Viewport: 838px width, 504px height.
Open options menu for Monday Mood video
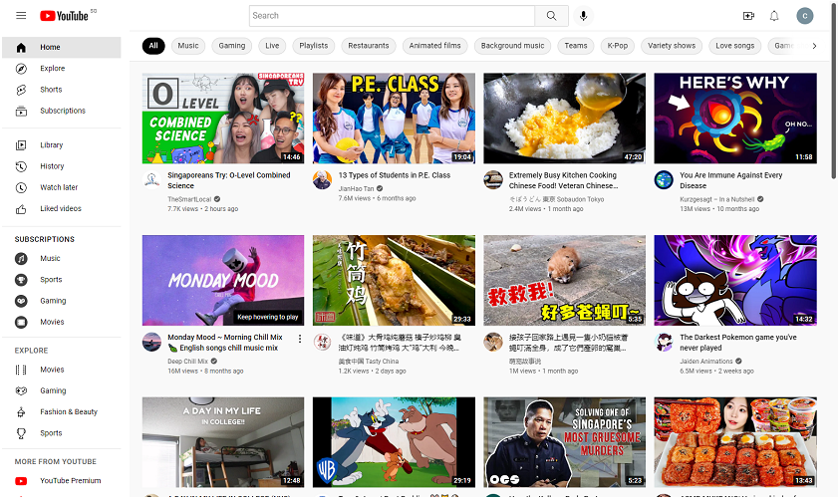(x=300, y=339)
